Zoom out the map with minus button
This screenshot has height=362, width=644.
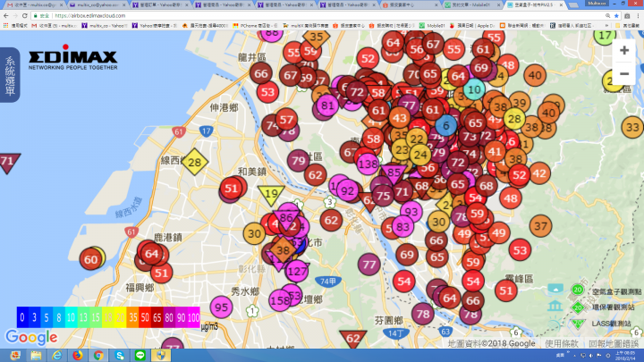624,74
